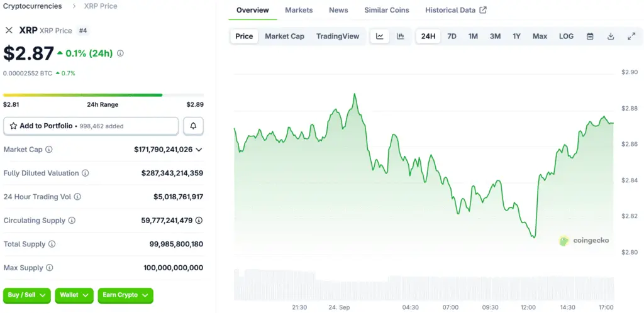The image size is (644, 313).
Task: Select the Max time range
Action: tap(540, 36)
